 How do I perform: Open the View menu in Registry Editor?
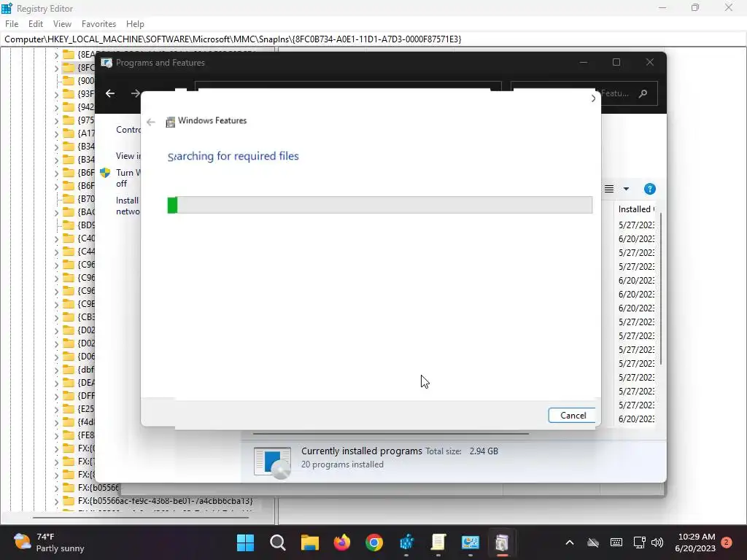pos(62,24)
